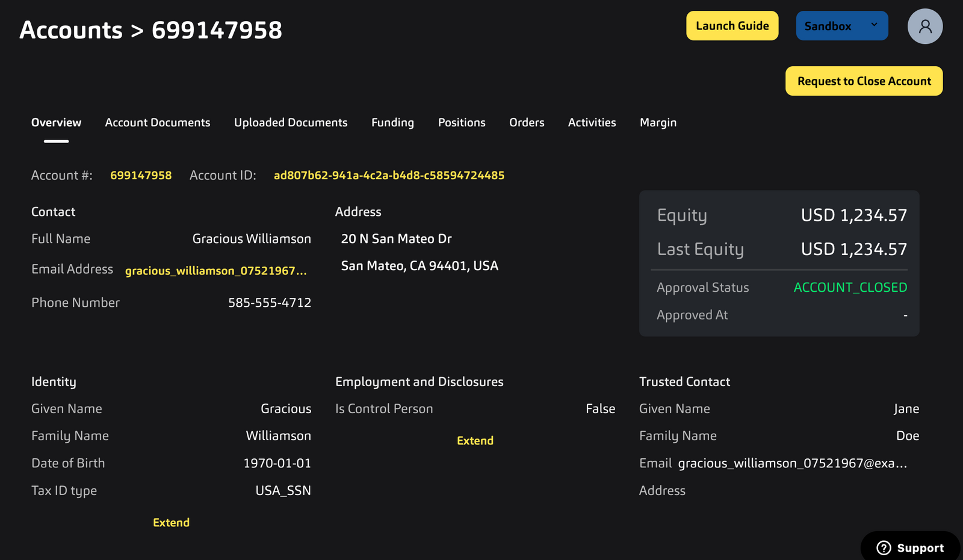Click the Support help icon

(909, 547)
